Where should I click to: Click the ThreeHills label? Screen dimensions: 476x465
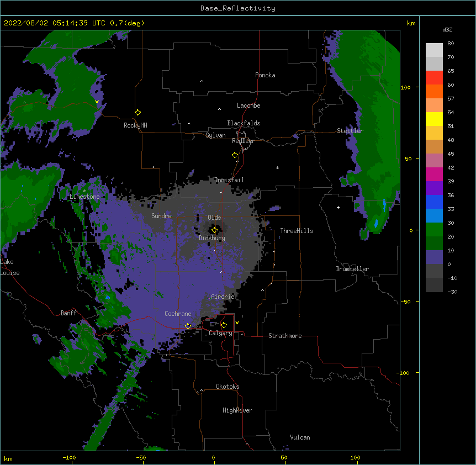297,231
